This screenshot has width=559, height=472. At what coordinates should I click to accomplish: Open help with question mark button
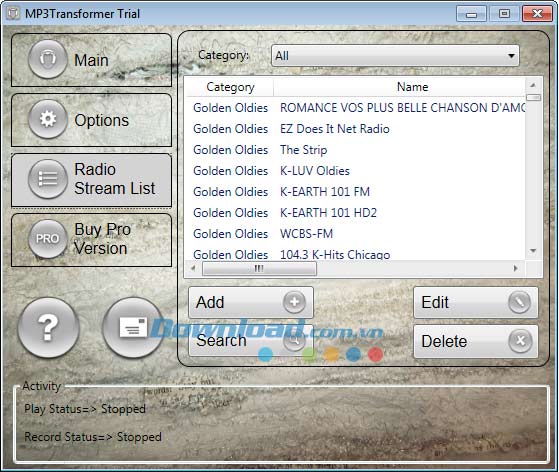[x=48, y=328]
